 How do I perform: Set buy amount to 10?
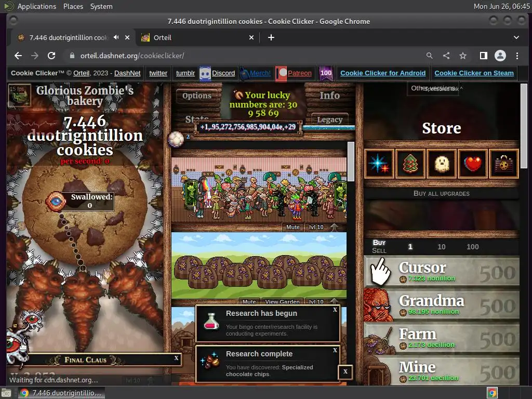coord(442,247)
